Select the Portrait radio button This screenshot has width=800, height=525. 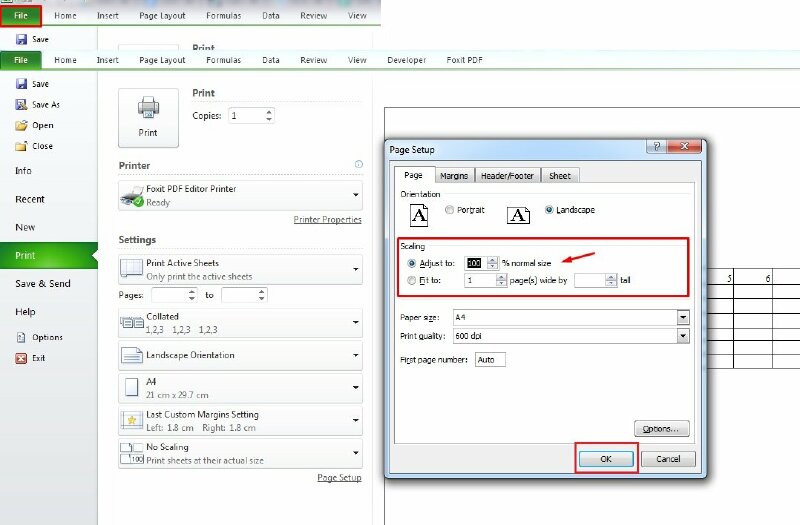click(449, 210)
